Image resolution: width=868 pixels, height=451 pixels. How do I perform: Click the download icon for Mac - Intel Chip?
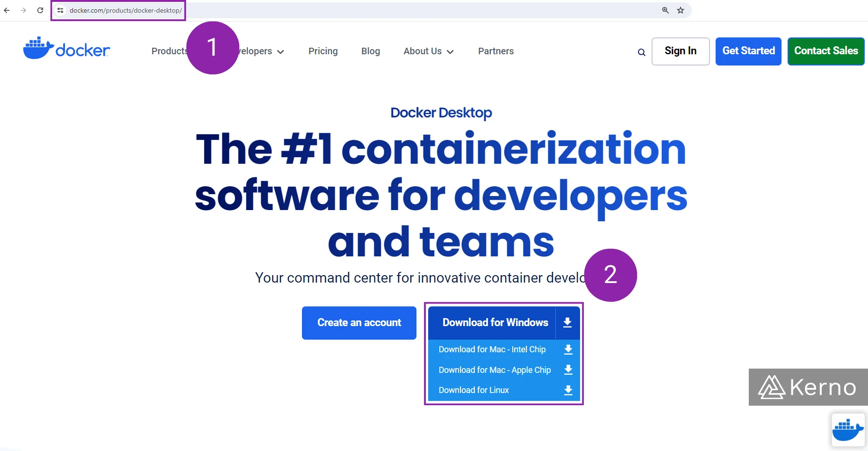click(568, 349)
